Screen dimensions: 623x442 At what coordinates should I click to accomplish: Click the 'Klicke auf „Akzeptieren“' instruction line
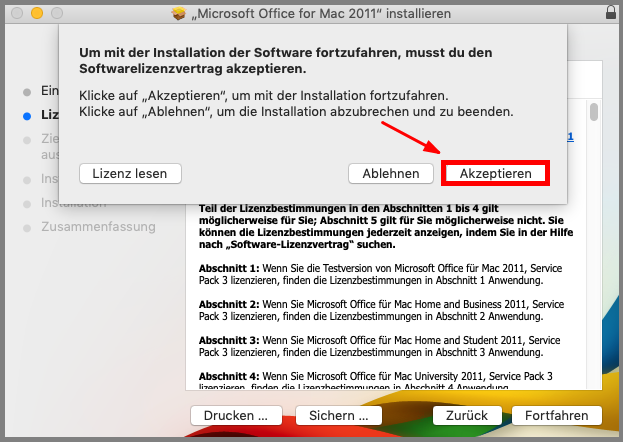tap(263, 96)
